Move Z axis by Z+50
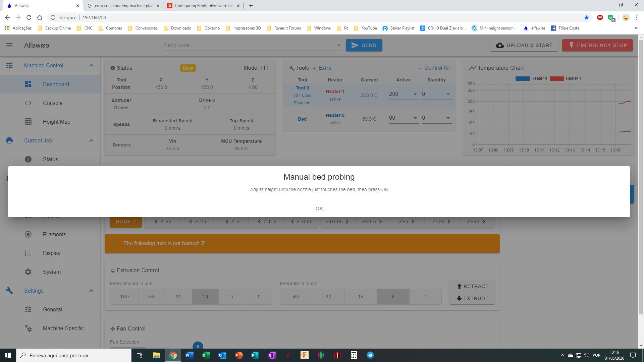The height and width of the screenshot is (362, 644). (476, 222)
